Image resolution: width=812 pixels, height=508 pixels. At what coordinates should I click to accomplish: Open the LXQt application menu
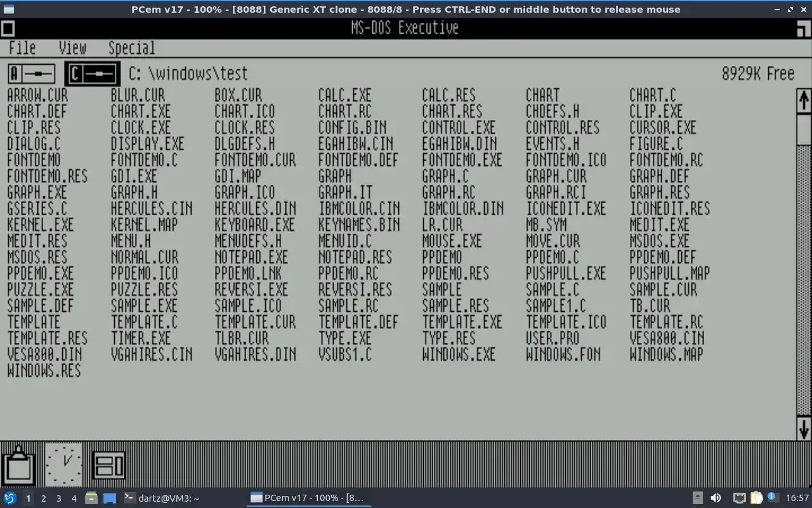click(x=10, y=498)
